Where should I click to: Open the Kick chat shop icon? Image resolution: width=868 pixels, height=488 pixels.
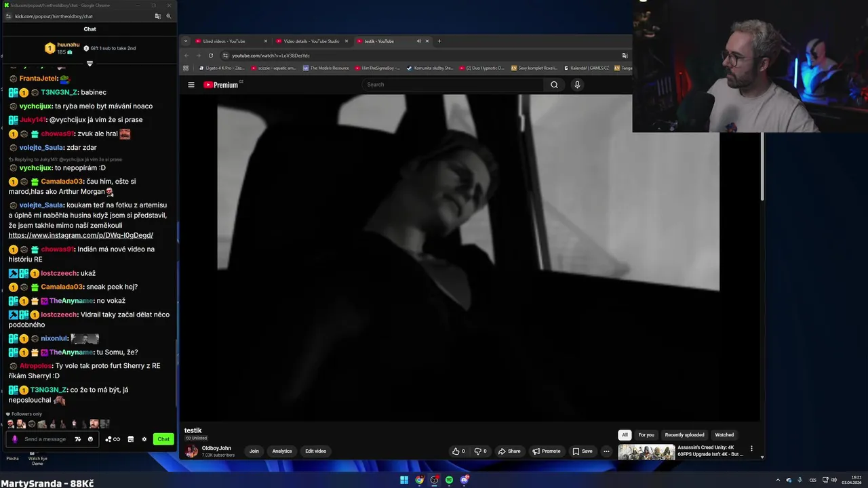[x=131, y=439]
